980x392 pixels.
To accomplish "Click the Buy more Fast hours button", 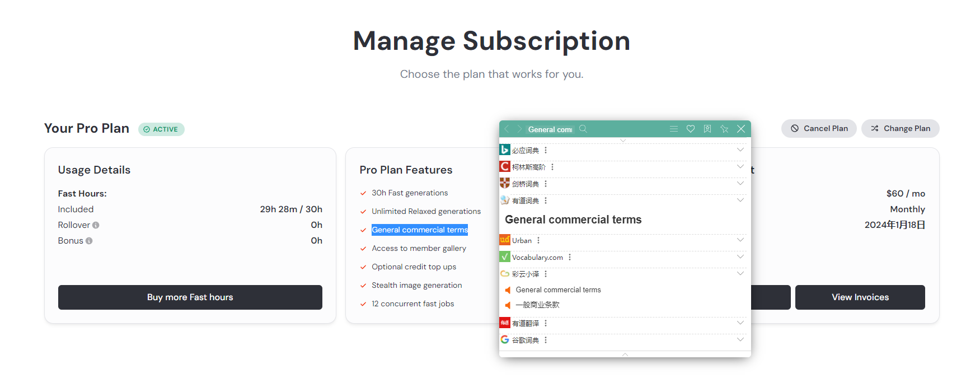I will pos(190,297).
